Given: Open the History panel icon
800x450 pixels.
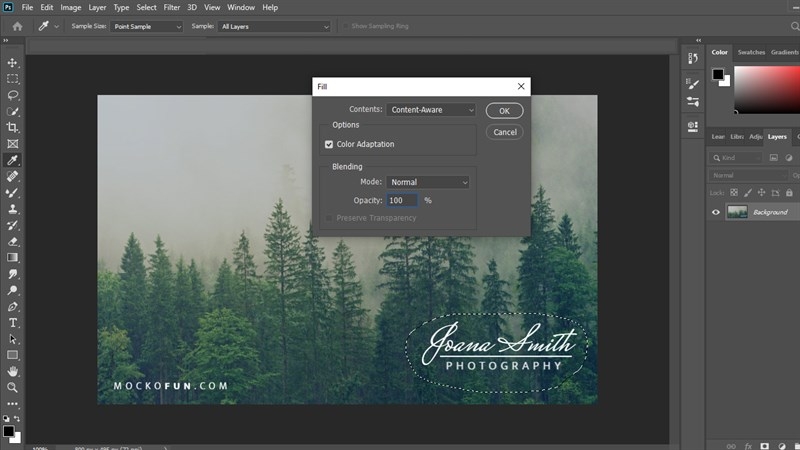Looking at the screenshot, I should [693, 59].
